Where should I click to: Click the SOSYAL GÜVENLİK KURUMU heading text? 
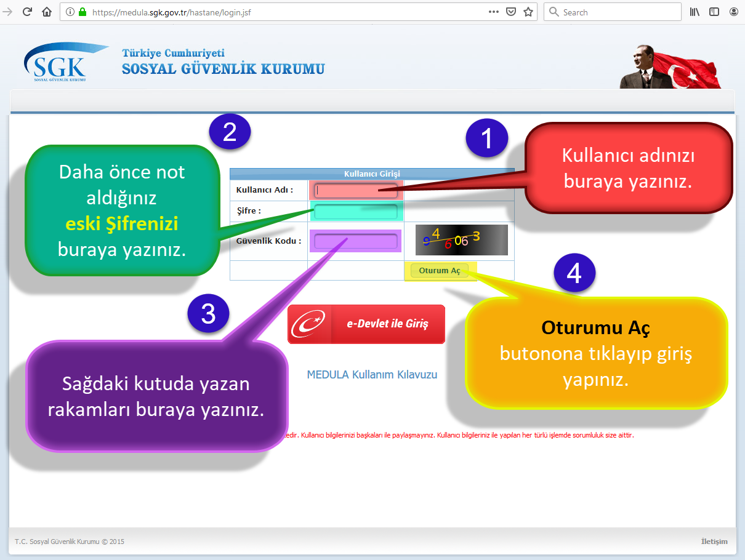point(223,69)
